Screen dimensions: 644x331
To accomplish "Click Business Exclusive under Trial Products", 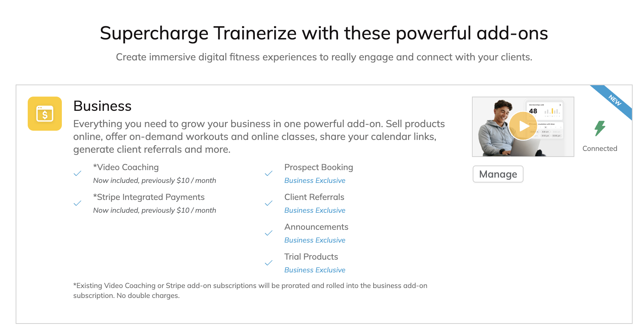I will click(315, 270).
